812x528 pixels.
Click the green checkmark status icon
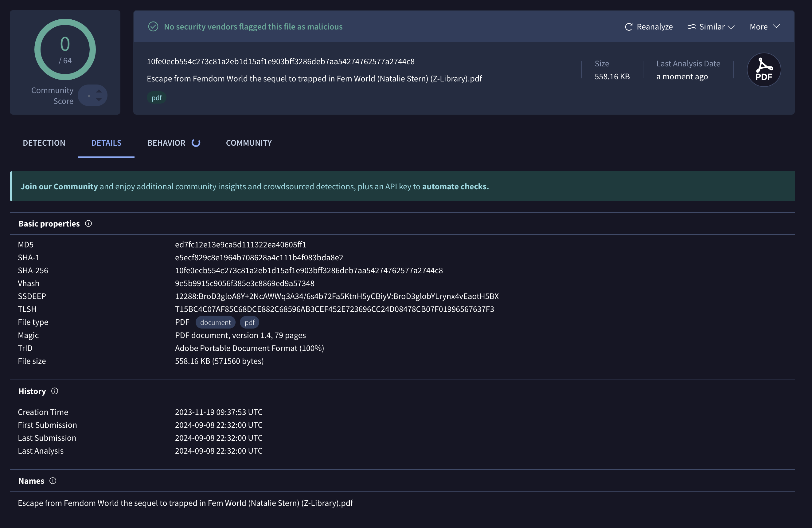point(153,27)
